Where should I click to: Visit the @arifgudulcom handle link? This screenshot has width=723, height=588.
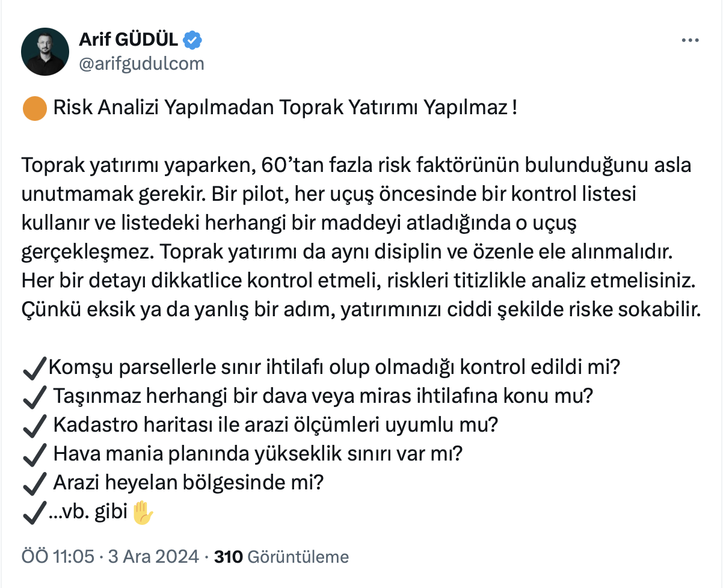[141, 64]
